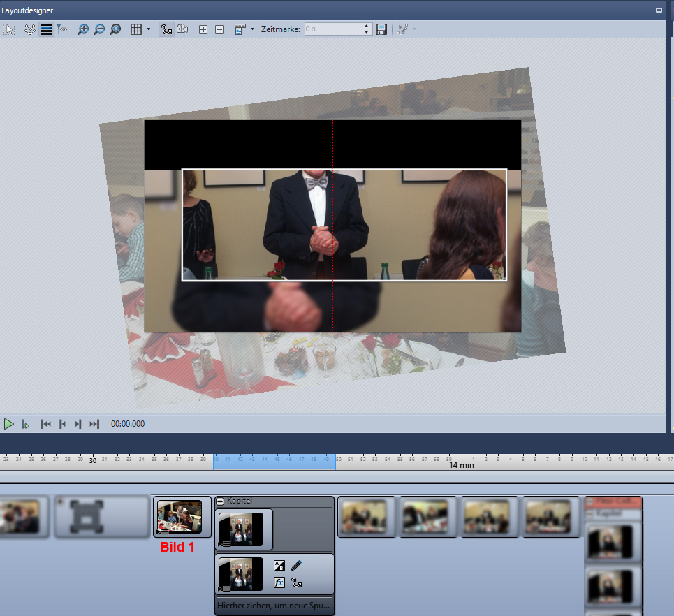
Task: Click the 14 min mark on the ruler
Action: [462, 464]
